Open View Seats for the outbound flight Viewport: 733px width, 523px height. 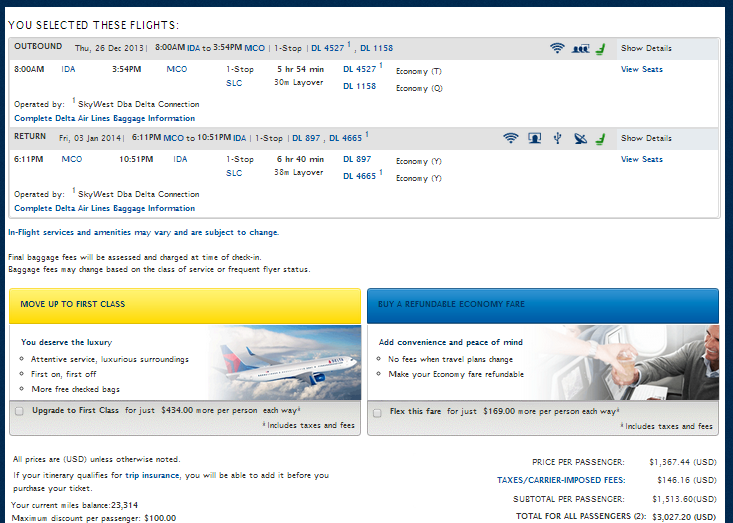[641, 69]
